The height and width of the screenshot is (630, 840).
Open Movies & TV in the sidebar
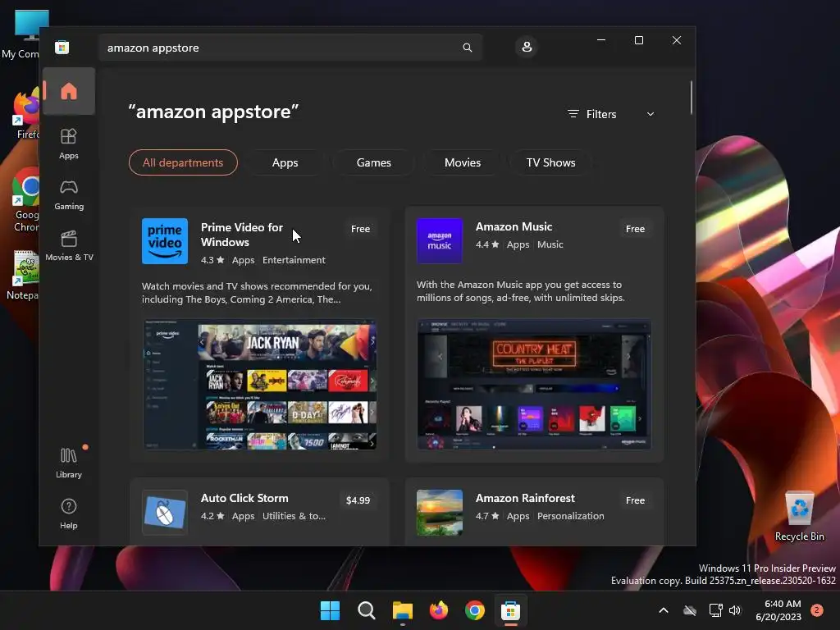coord(69,246)
